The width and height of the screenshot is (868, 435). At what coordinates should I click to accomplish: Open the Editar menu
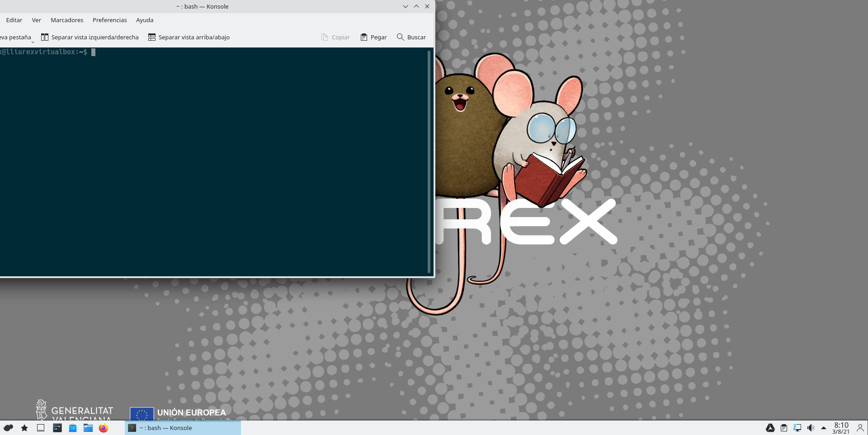(14, 20)
